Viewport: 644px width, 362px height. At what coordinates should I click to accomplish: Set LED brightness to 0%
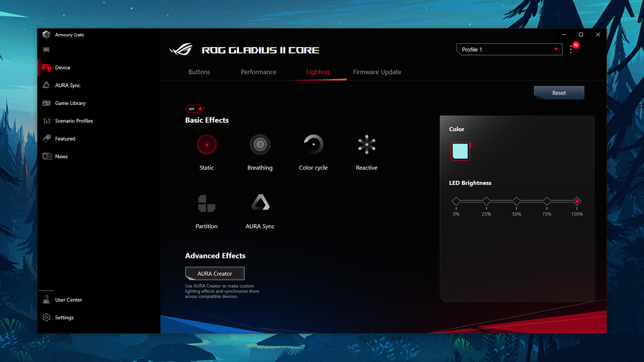tap(456, 201)
